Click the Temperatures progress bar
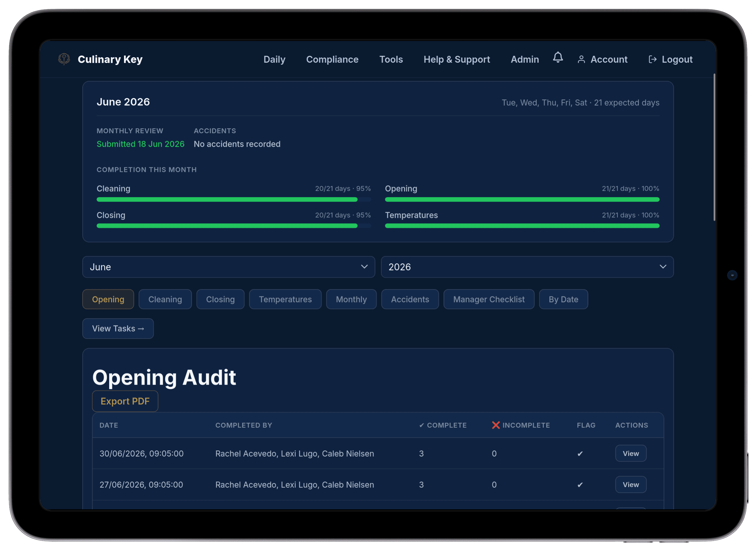Viewport: 756px width, 550px height. click(522, 226)
